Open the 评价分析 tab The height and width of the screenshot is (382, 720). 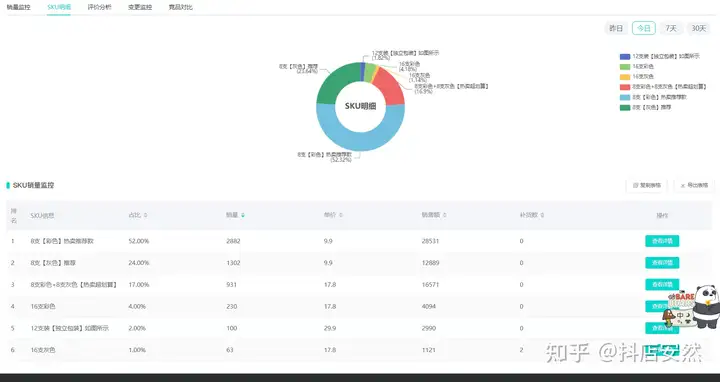point(99,7)
